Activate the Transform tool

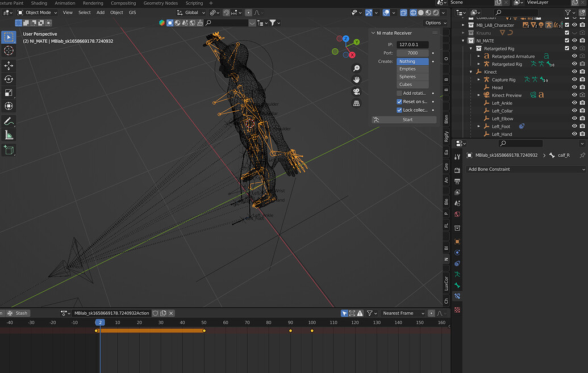click(9, 106)
